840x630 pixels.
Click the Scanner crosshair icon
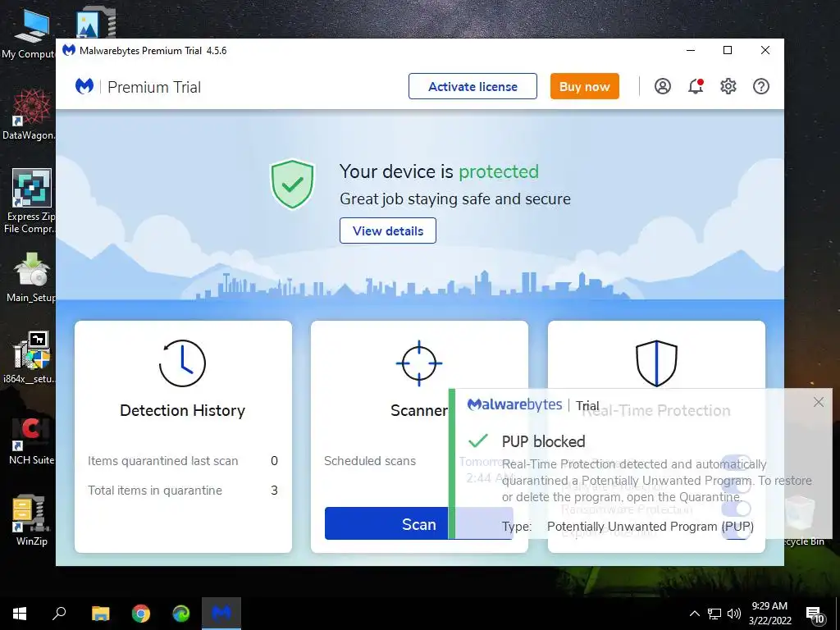(x=419, y=363)
